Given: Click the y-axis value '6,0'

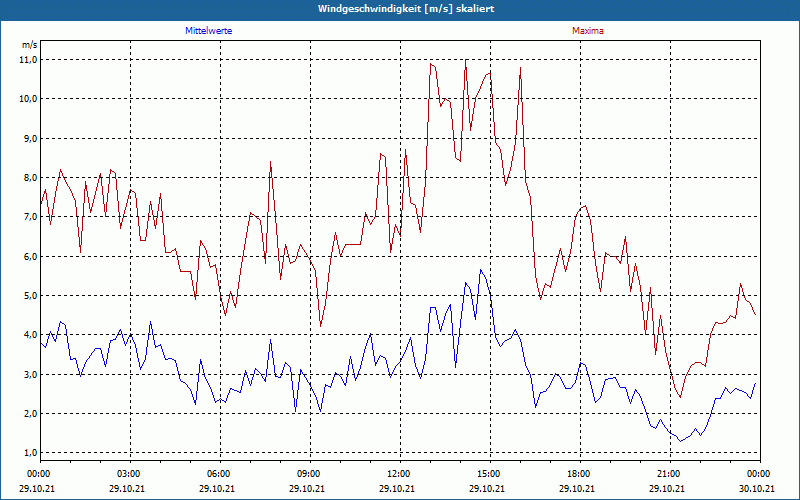Looking at the screenshot, I should (31, 256).
